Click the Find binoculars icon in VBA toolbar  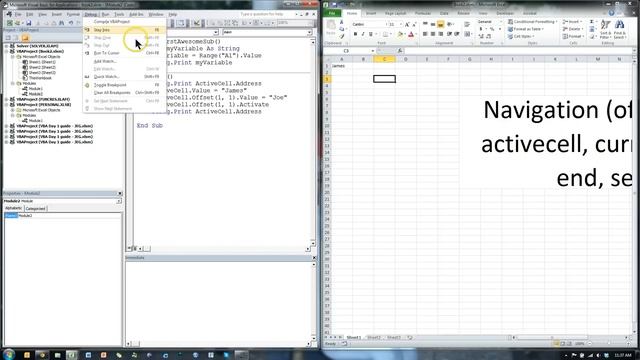(61, 23)
